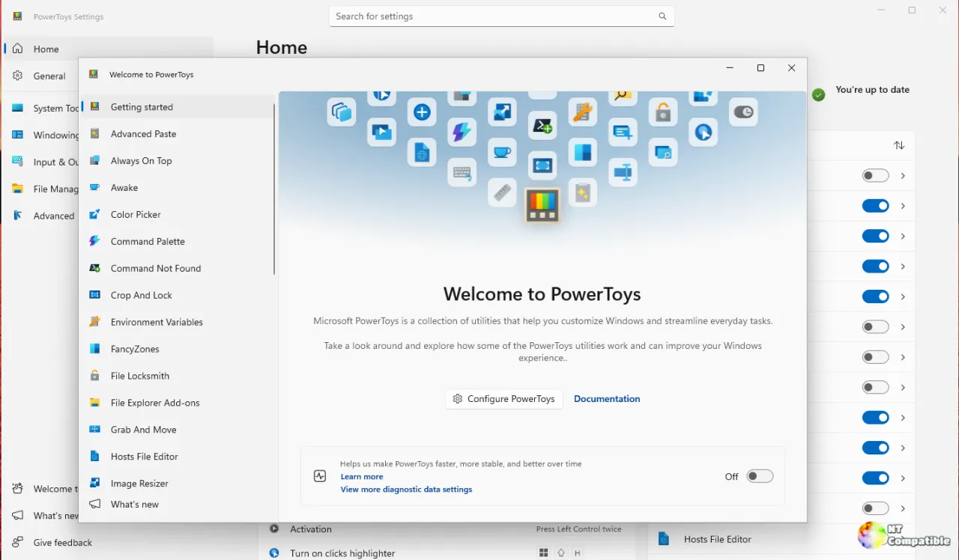Maximize the Welcome to PowerToys window
This screenshot has height=560, width=959.
click(760, 68)
